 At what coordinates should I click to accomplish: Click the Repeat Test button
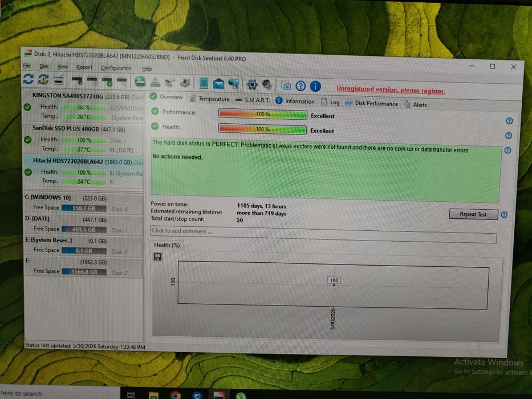(x=473, y=214)
